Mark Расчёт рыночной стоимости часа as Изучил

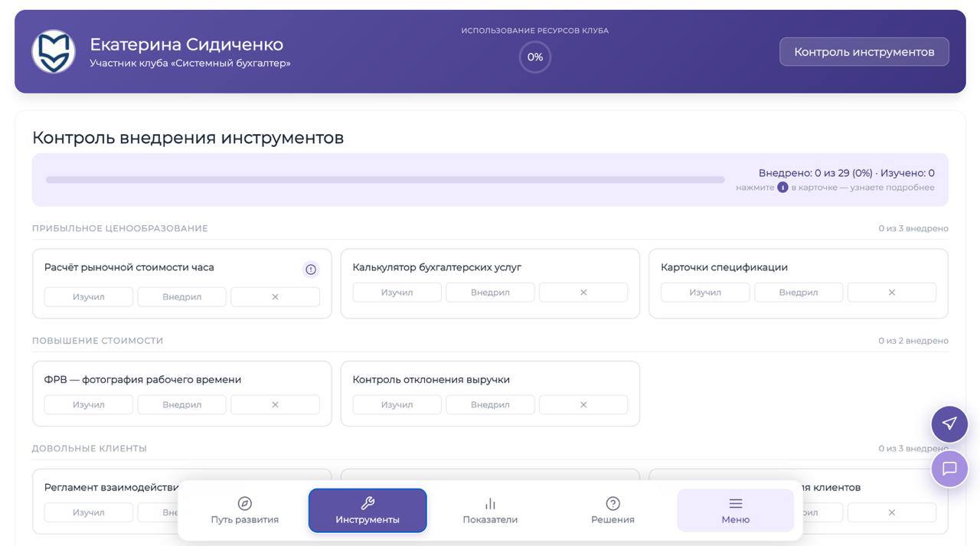[x=89, y=297]
